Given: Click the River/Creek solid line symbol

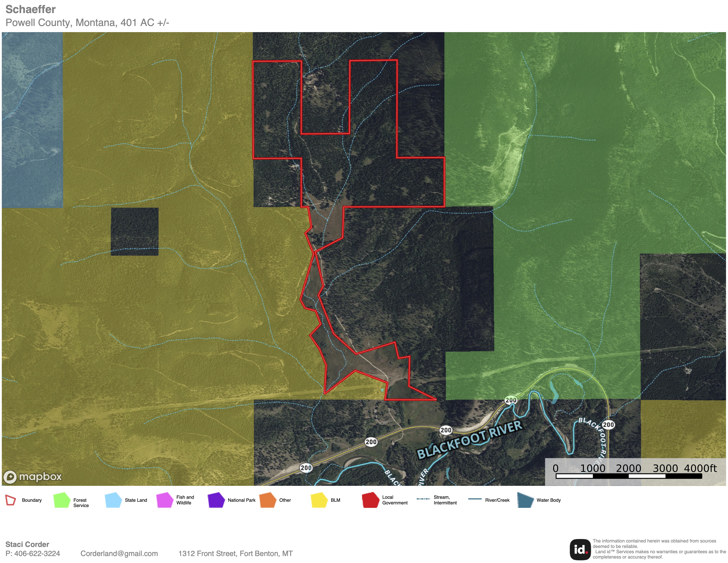Looking at the screenshot, I should [475, 499].
